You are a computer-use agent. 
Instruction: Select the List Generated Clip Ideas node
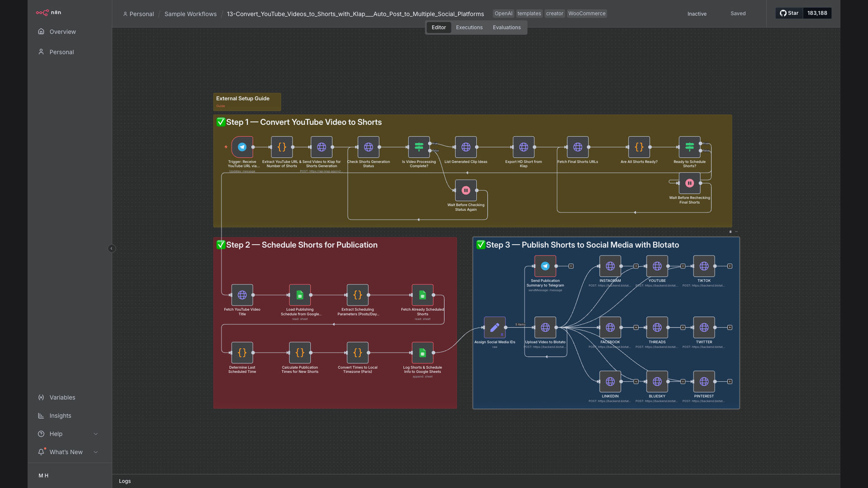pos(466,147)
